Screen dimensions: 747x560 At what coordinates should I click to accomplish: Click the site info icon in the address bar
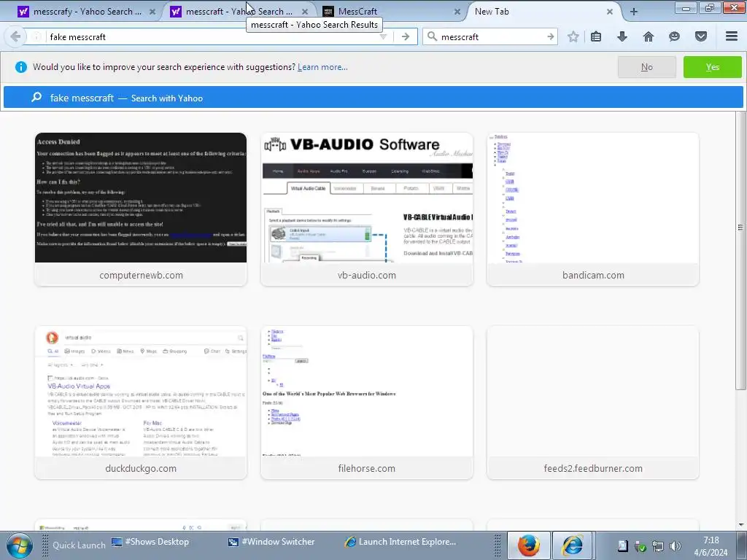pos(36,36)
